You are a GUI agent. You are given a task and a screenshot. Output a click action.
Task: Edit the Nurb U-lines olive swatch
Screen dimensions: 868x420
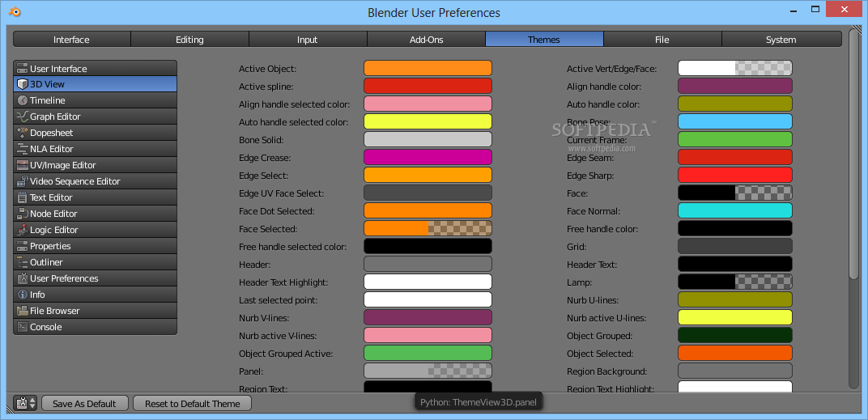tap(735, 299)
